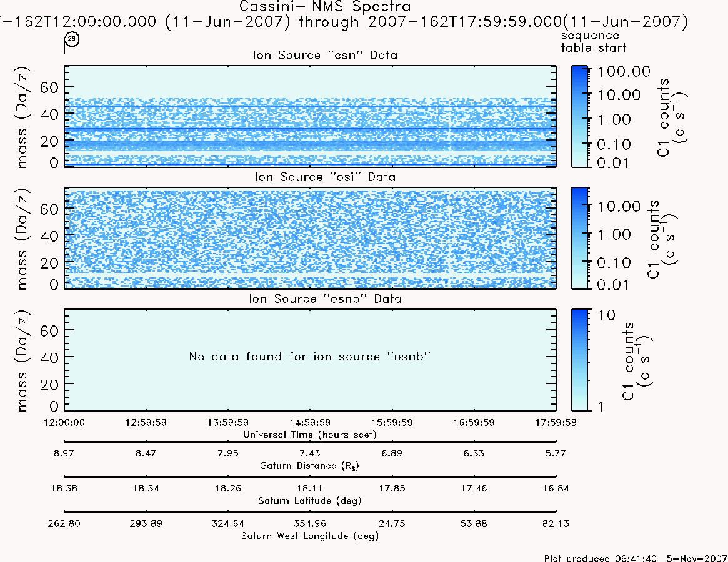Screen dimensions: 728x562
Task: Click the 13:59:59 time tick label
Action: [228, 422]
